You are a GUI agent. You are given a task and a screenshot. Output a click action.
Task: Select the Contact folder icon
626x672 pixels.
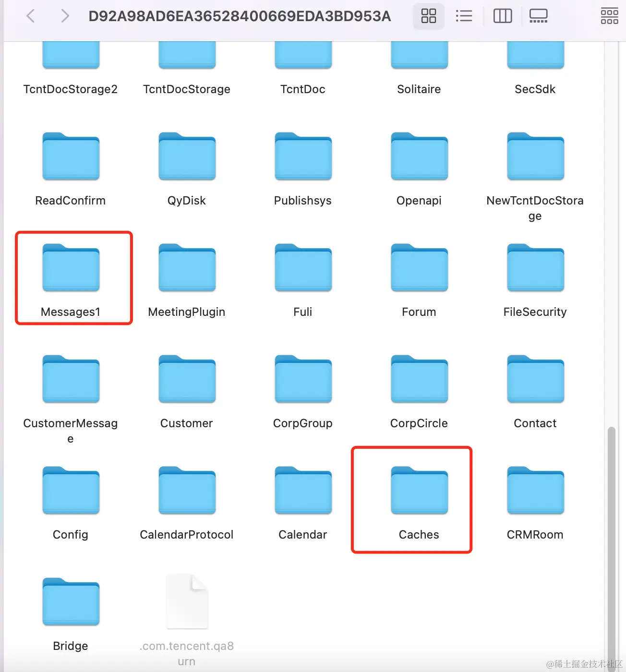(x=535, y=379)
